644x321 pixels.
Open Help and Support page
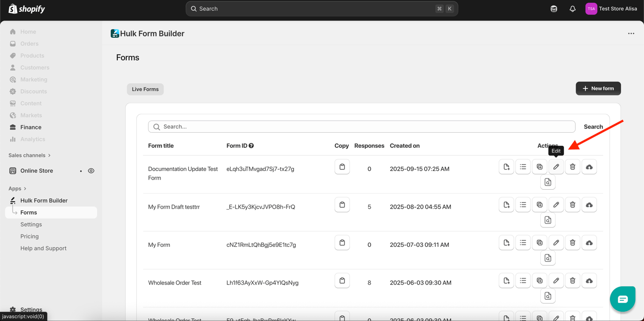43,248
